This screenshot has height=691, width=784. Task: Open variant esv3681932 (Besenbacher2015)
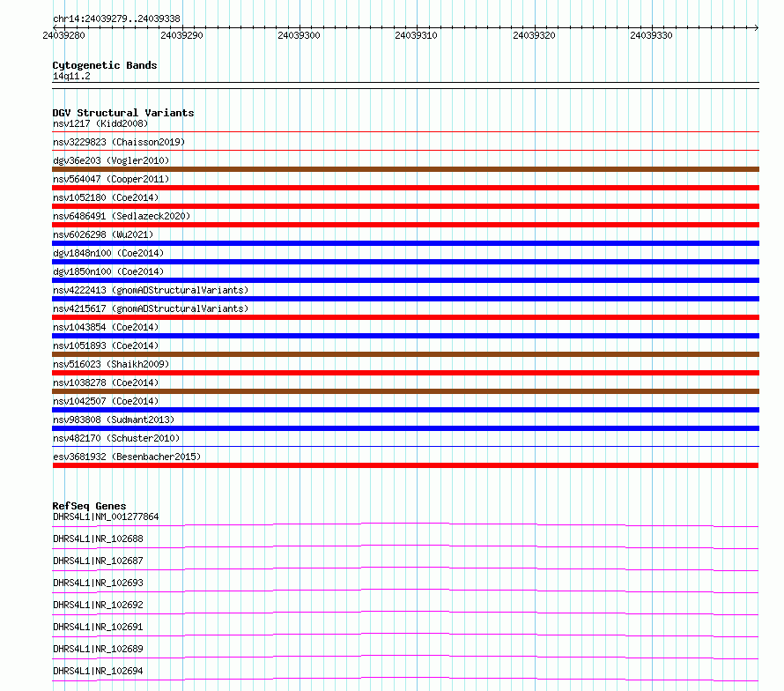pyautogui.click(x=127, y=457)
